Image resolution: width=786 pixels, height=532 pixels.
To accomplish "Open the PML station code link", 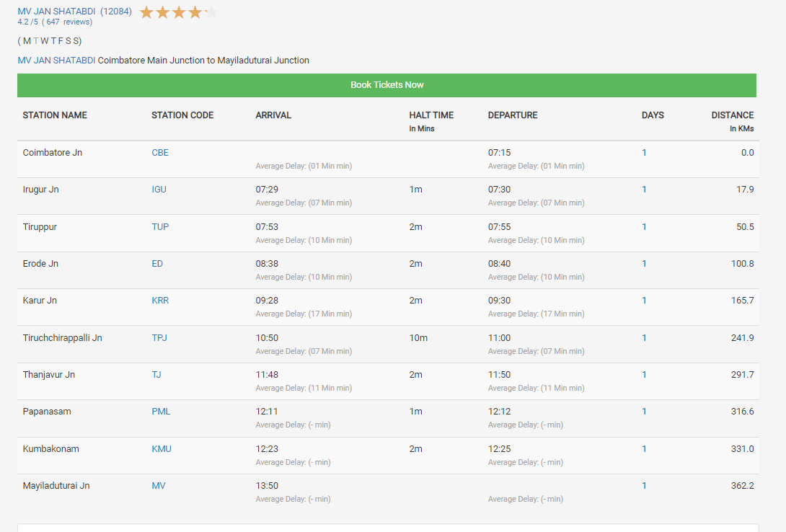I will 161,412.
